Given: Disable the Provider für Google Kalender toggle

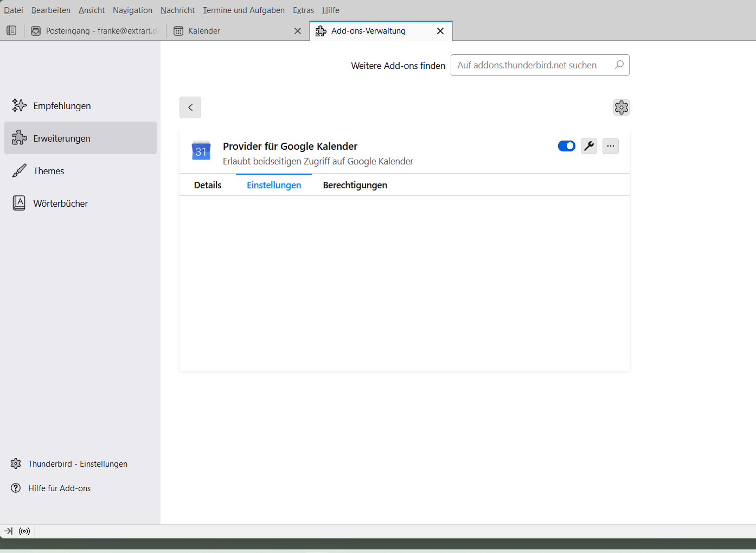Looking at the screenshot, I should point(566,146).
